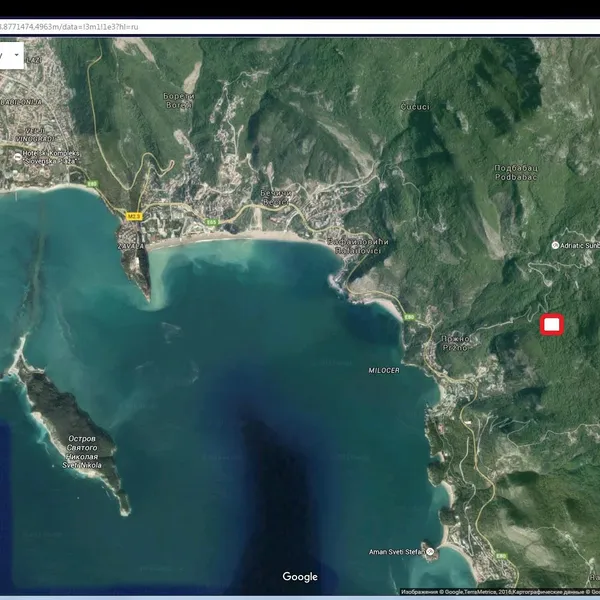Click the Adriatic Sunb hotel marker icon
Image resolution: width=600 pixels, height=600 pixels.
point(555,245)
